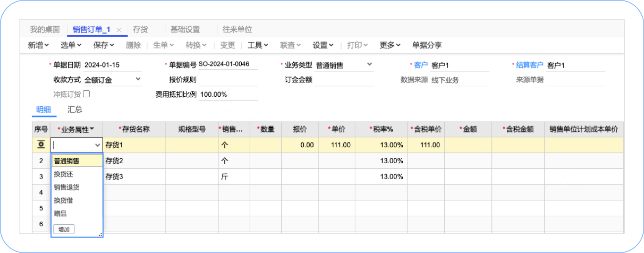Open the 新增 menu
Viewport: 644px width, 253px height.
[38, 45]
